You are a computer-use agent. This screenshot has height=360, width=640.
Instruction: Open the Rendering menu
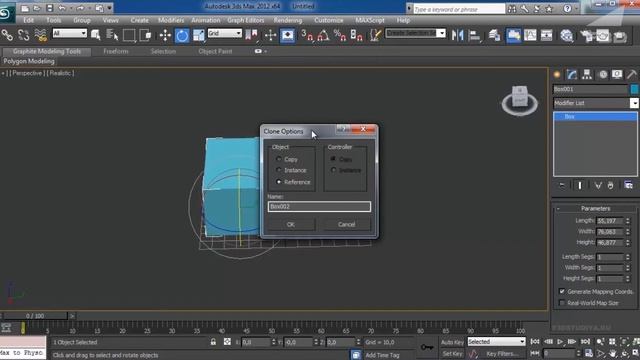click(x=288, y=20)
